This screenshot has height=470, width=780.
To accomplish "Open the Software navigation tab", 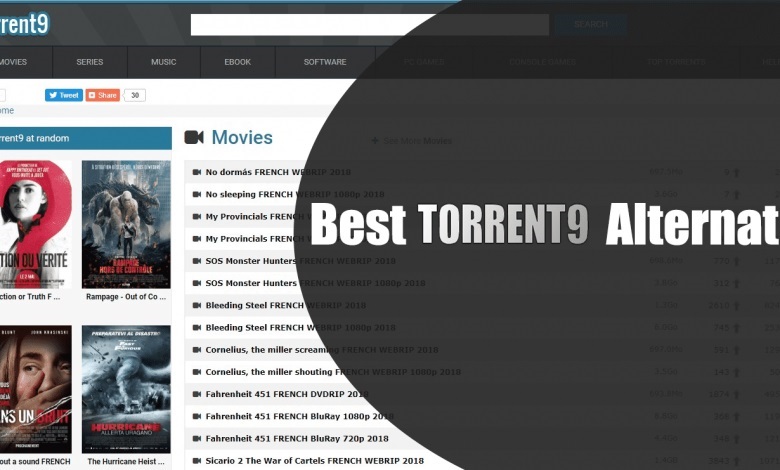I will click(325, 62).
